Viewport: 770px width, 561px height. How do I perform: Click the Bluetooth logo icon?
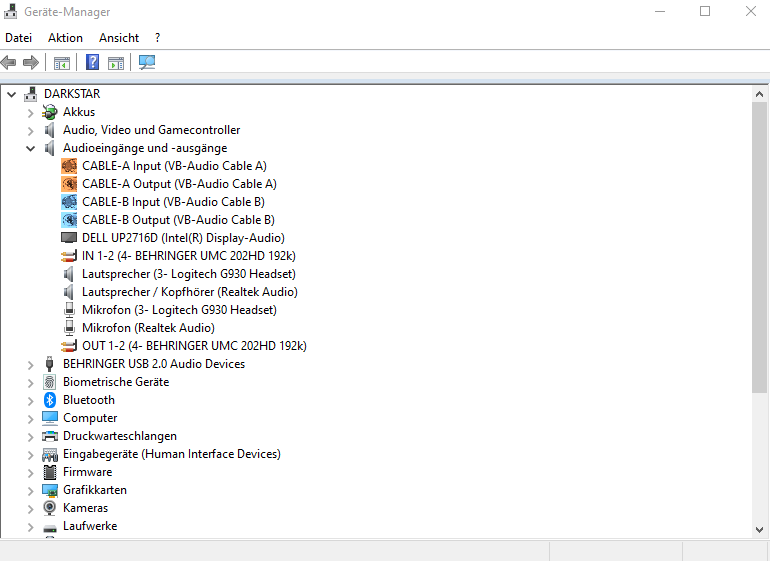50,400
